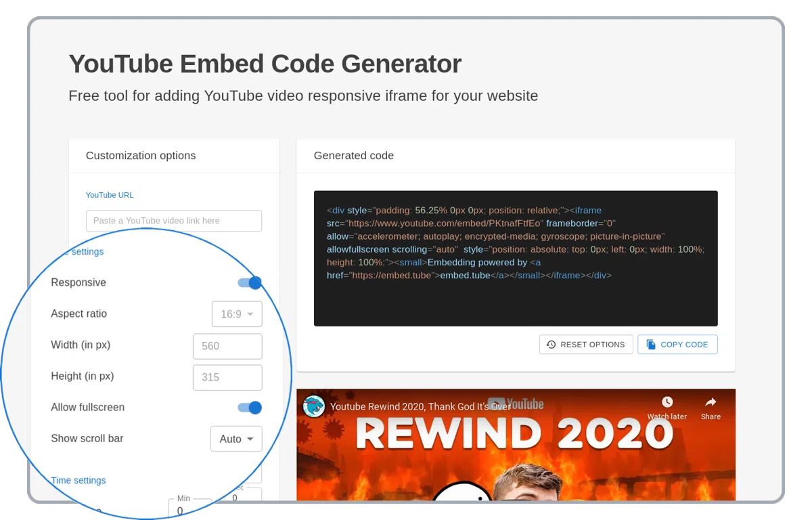Click the YouTube URL input field
The image size is (812, 520).
coord(173,221)
